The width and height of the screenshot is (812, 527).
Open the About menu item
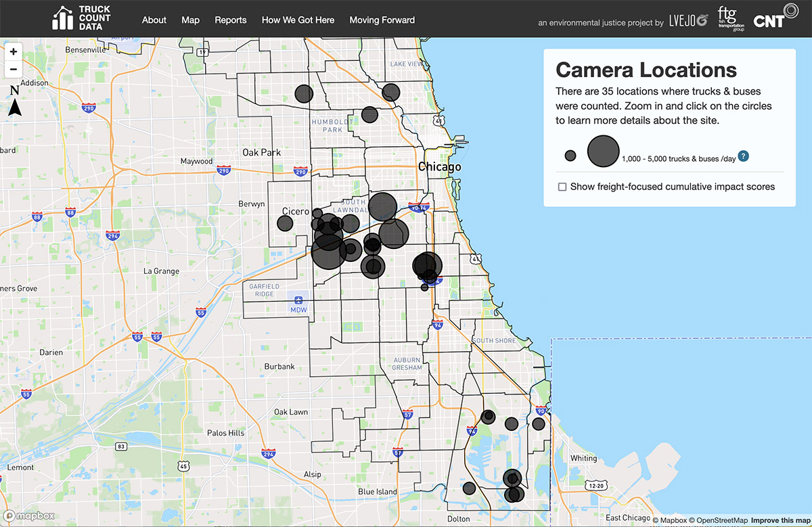(x=154, y=20)
